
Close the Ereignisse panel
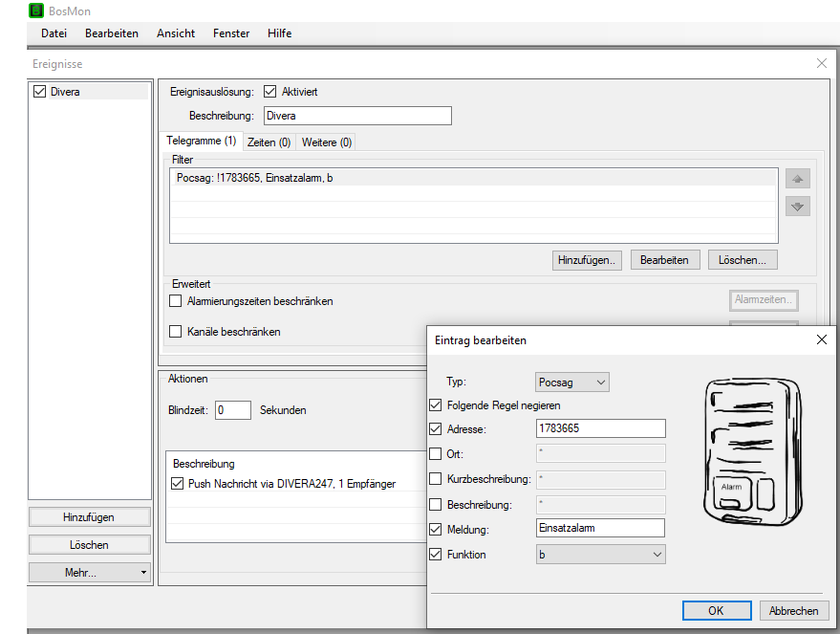(821, 63)
